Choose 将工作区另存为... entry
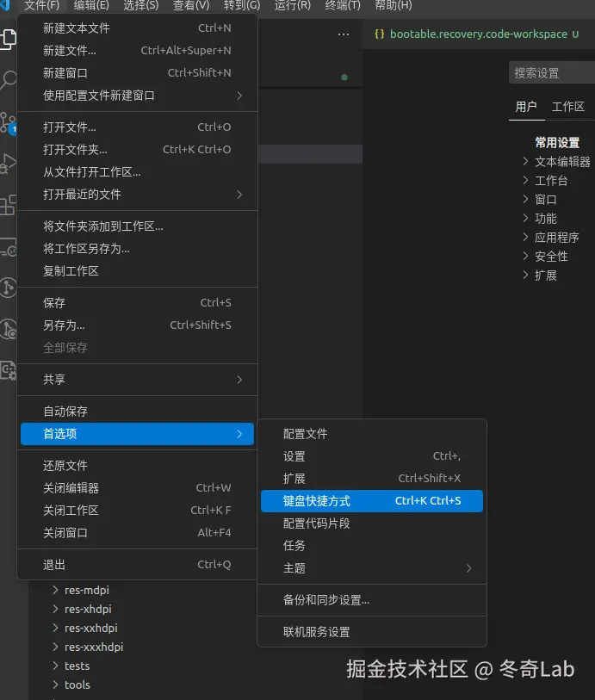The image size is (595, 700). click(x=137, y=249)
